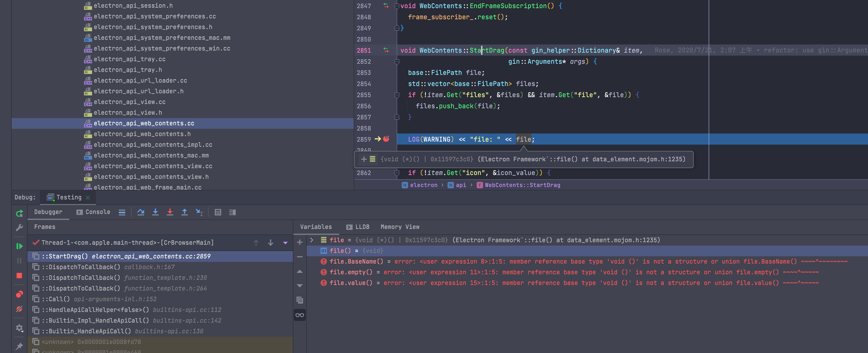Open the thread selector dropdown arrow

[x=285, y=243]
